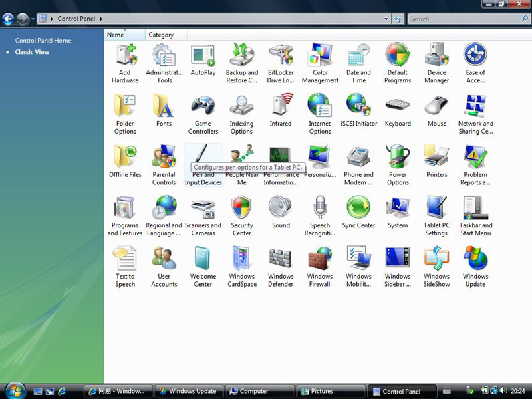Open Problem Reports and Solutions
This screenshot has height=399, width=532.
click(x=475, y=166)
